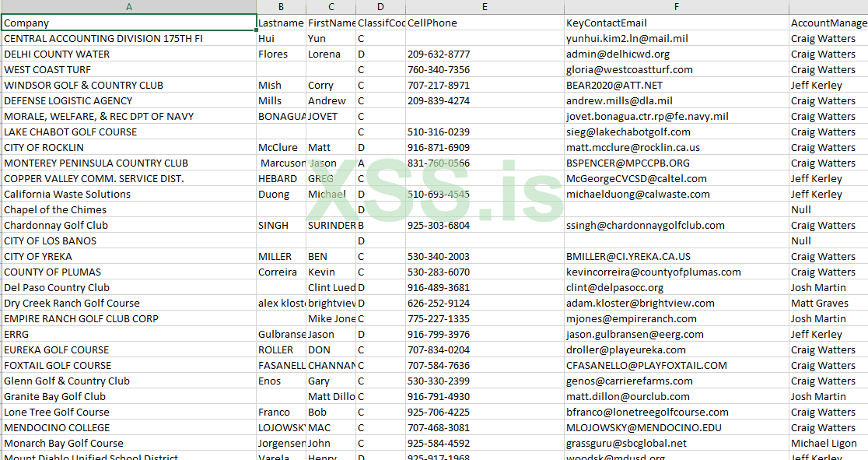The image size is (868, 460).
Task: Select cell CITY OF YREKA
Action: [x=129, y=256]
